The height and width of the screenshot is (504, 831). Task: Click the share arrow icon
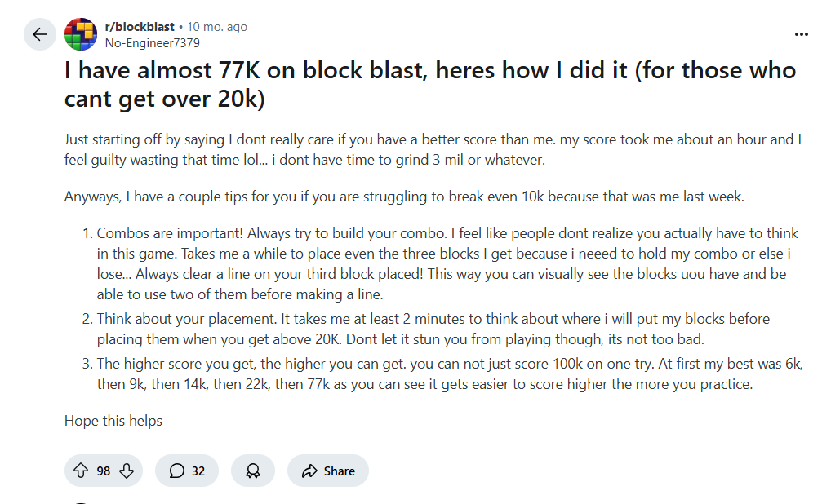pyautogui.click(x=309, y=471)
